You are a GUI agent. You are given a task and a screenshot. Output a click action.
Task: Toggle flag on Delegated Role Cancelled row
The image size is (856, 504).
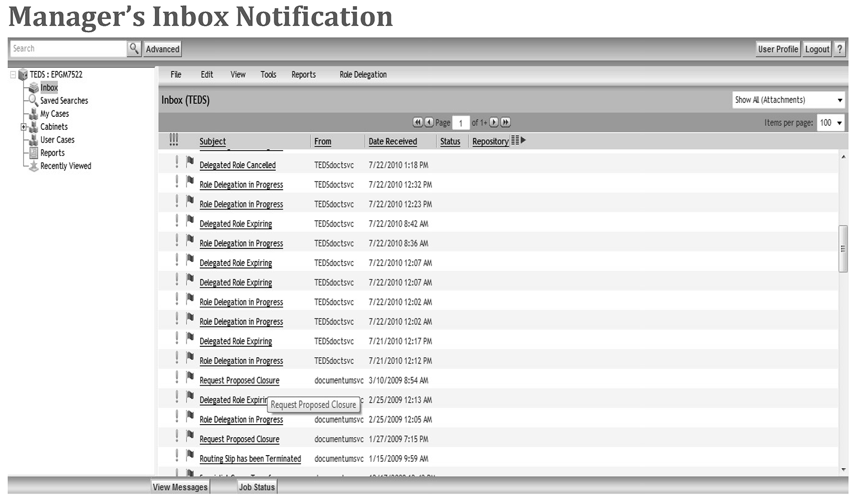(x=190, y=162)
